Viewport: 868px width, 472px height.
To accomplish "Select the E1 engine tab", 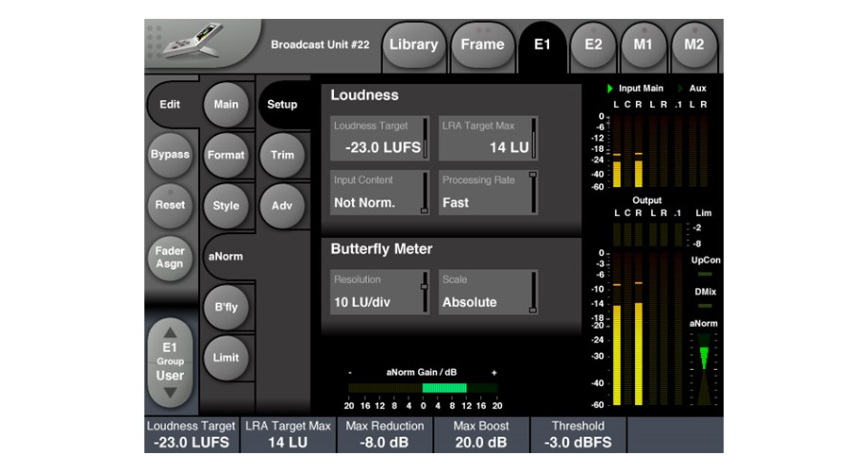I will tap(542, 45).
